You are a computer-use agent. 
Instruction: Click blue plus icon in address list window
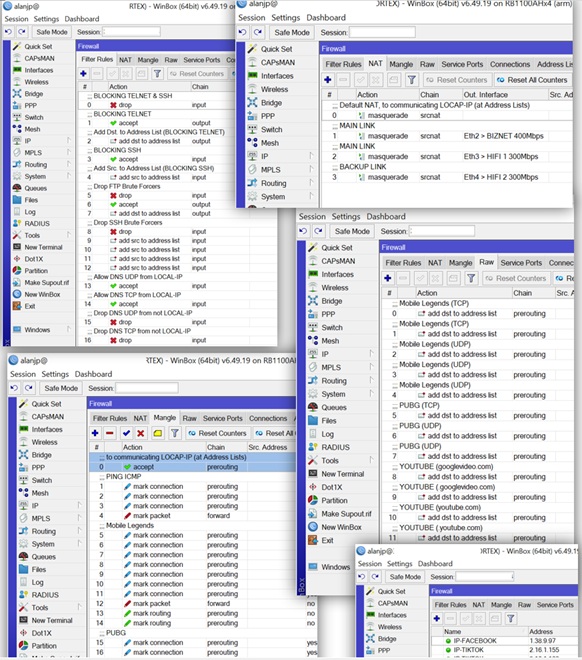click(437, 618)
